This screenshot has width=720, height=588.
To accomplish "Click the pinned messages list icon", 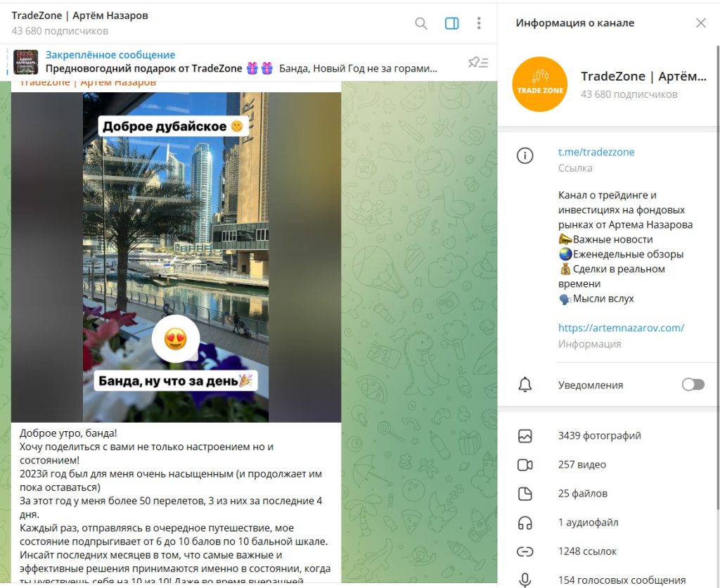I will pyautogui.click(x=478, y=62).
